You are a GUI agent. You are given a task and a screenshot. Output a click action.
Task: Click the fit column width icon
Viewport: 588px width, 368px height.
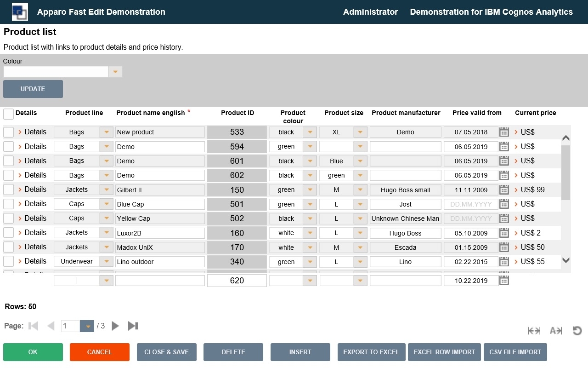click(x=534, y=331)
